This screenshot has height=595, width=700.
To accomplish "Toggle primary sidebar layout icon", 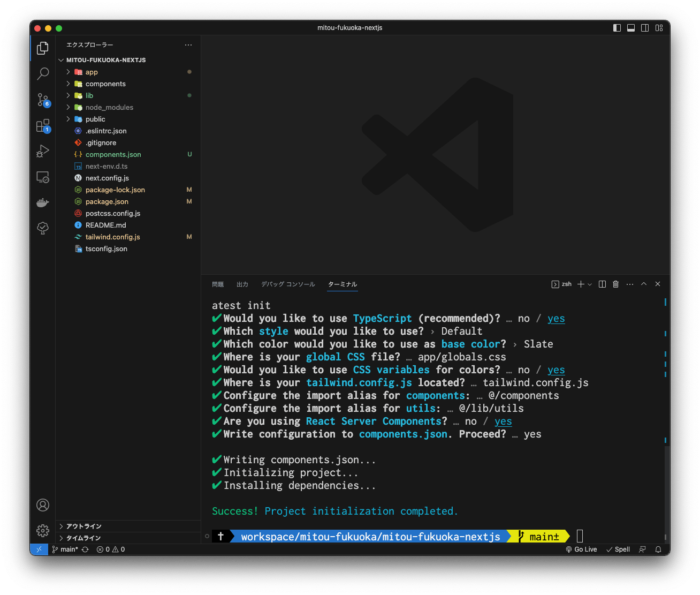I will pos(617,28).
